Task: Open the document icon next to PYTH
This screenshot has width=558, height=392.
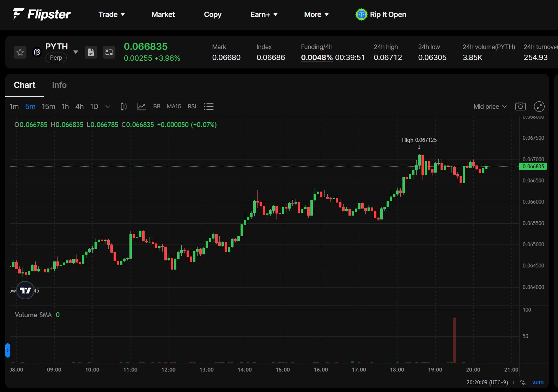Action: pos(91,52)
